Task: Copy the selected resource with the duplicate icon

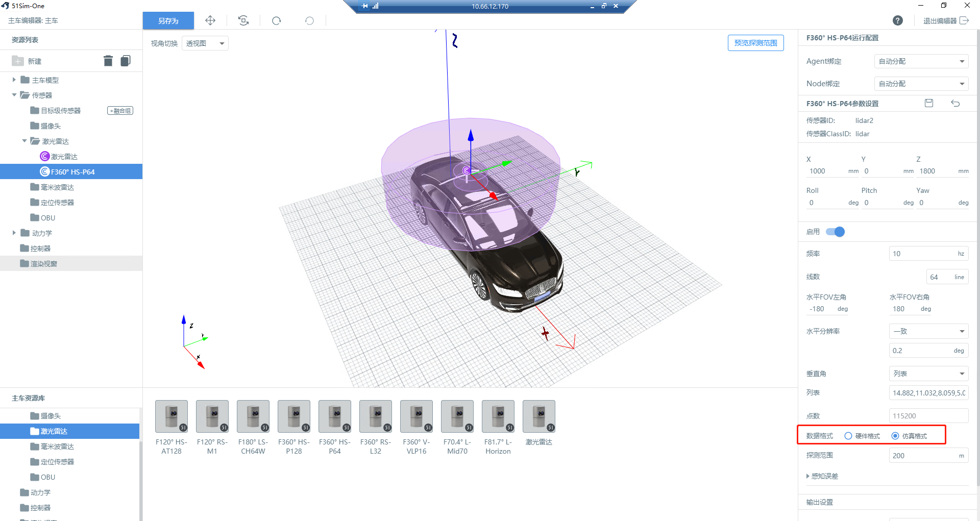Action: (126, 61)
